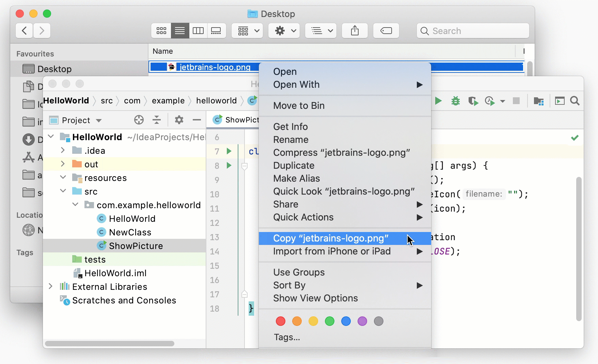Switch Finder to gallery view
The image size is (598, 364).
pos(217,31)
